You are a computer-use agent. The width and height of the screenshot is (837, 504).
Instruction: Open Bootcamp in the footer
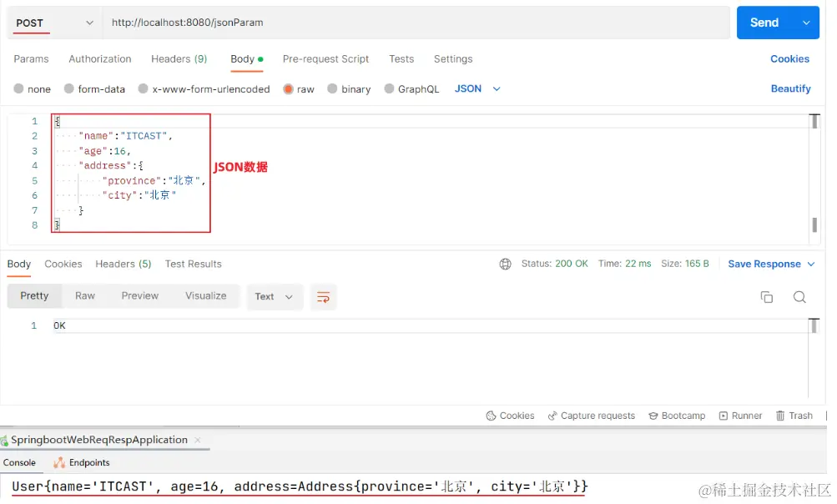[677, 416]
